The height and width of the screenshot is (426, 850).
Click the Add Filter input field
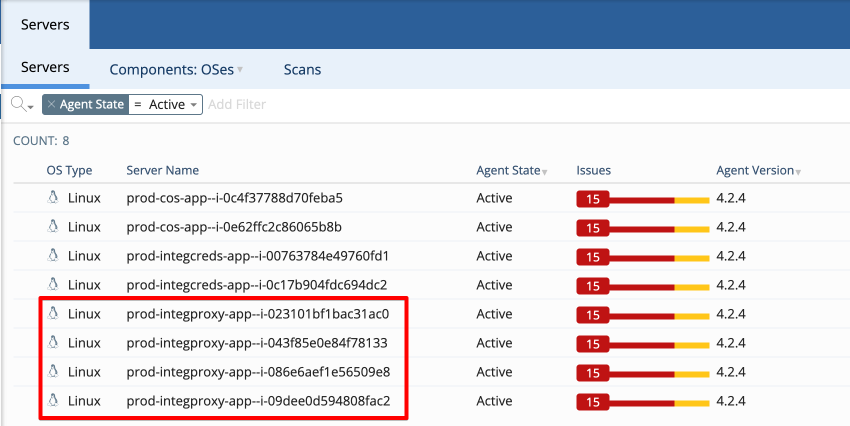(237, 105)
